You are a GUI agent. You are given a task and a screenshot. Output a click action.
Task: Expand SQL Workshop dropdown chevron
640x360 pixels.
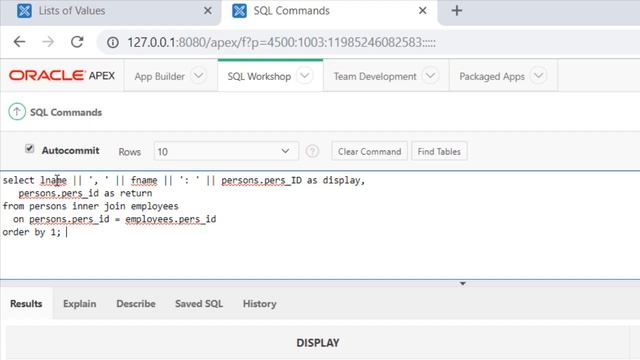[x=304, y=76]
